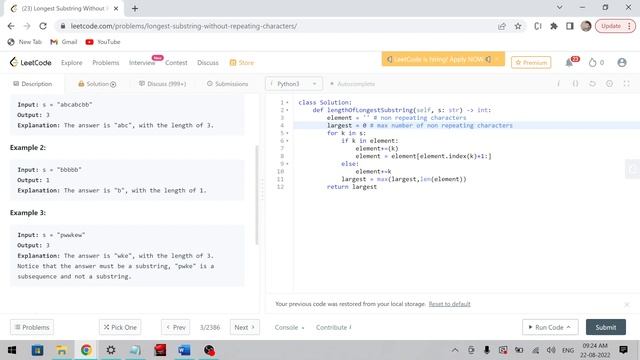The height and width of the screenshot is (360, 640).
Task: Open the user profile avatar menu
Action: (622, 62)
